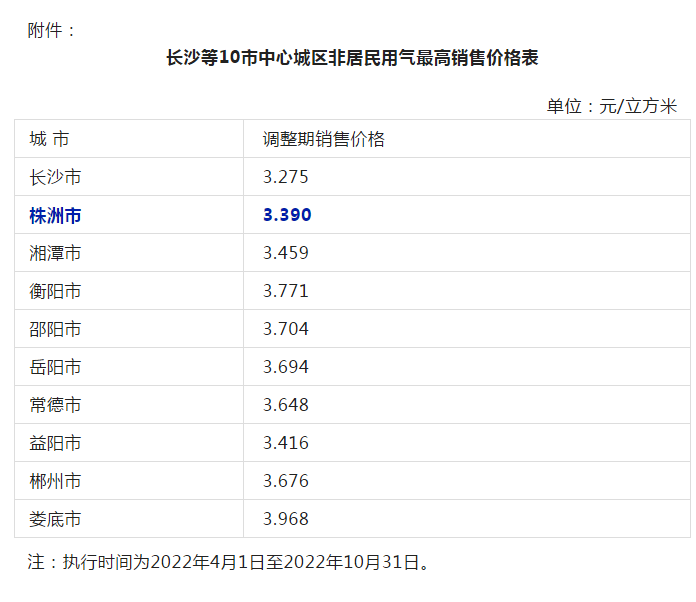Click the 3.968 price for 娄底市
Screen dimensions: 696x602
[x=286, y=519]
